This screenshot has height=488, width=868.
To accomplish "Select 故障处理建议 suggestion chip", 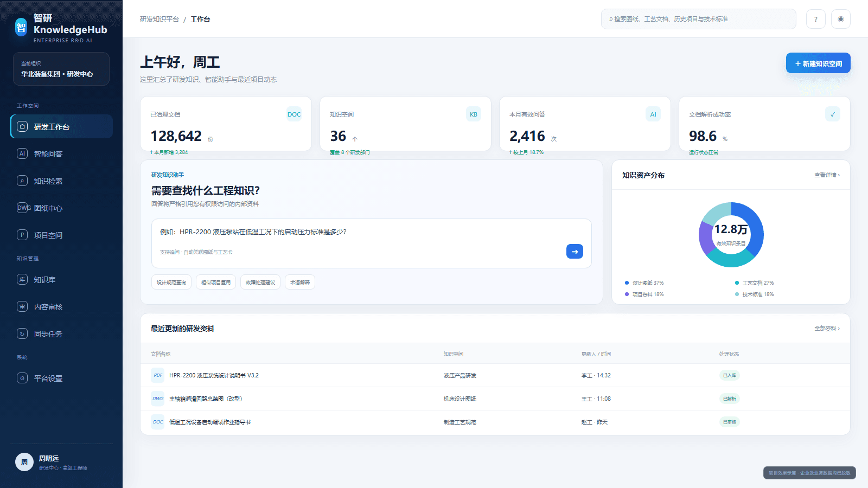I will click(260, 282).
